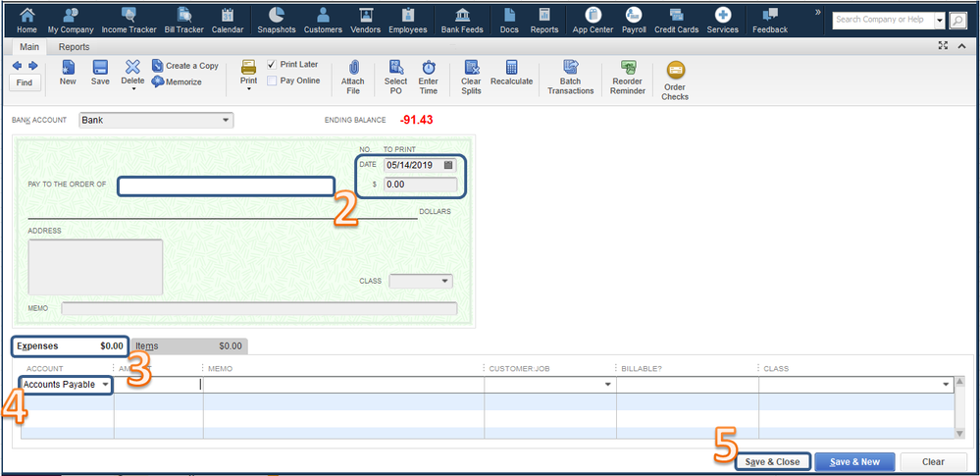Click Clear Splits
This screenshot has height=476, width=980.
[x=471, y=77]
